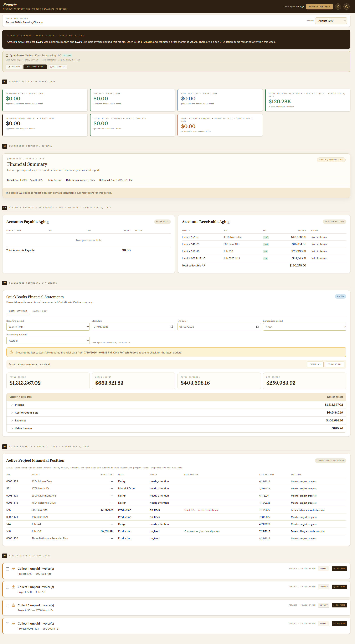355x644 pixels.
Task: Open Summary for 551 — 1708 Norris Dr. item
Action: click(x=323, y=605)
